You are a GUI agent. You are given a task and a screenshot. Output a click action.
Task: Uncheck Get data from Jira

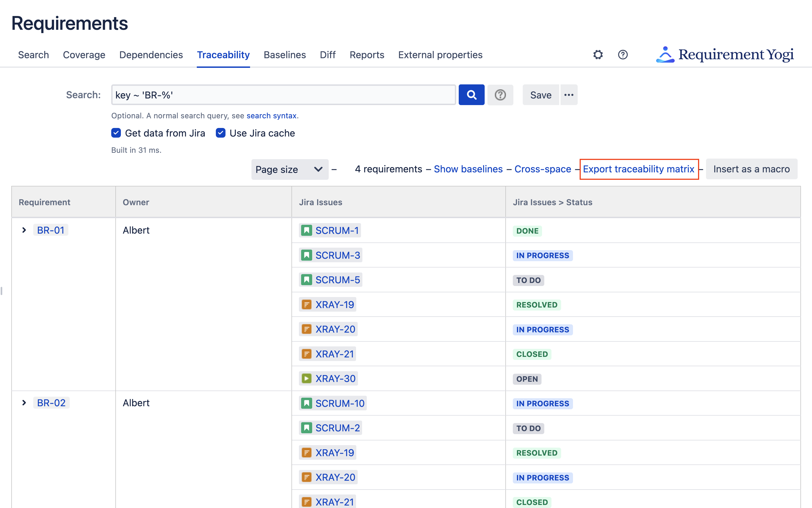coord(116,133)
